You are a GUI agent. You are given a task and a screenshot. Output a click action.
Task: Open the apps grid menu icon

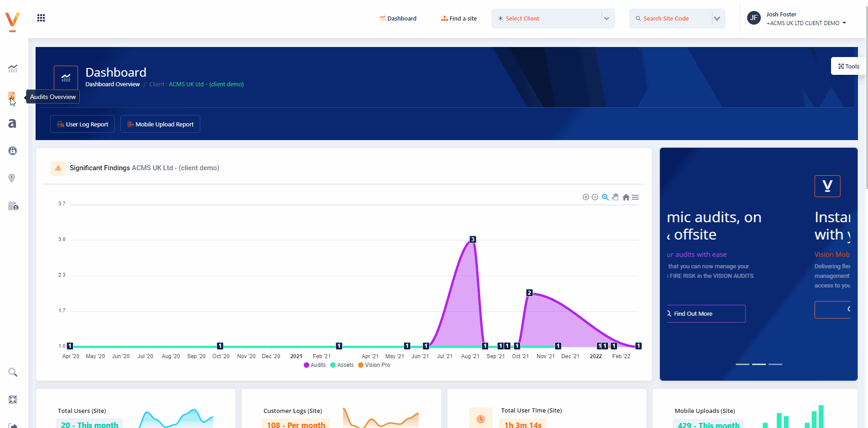41,18
